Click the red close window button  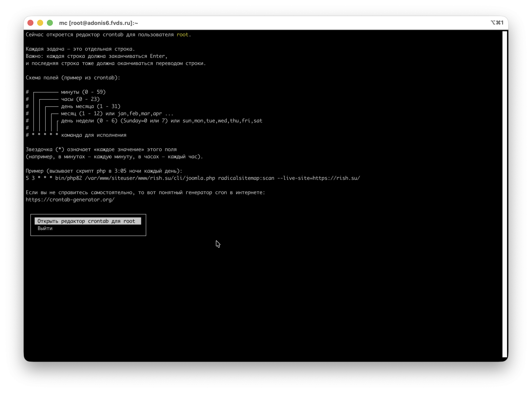point(30,23)
